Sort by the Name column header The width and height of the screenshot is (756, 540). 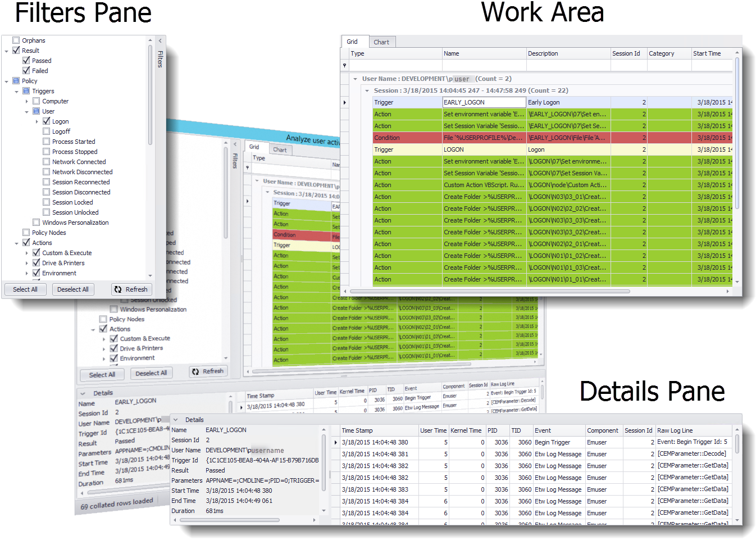pos(484,53)
